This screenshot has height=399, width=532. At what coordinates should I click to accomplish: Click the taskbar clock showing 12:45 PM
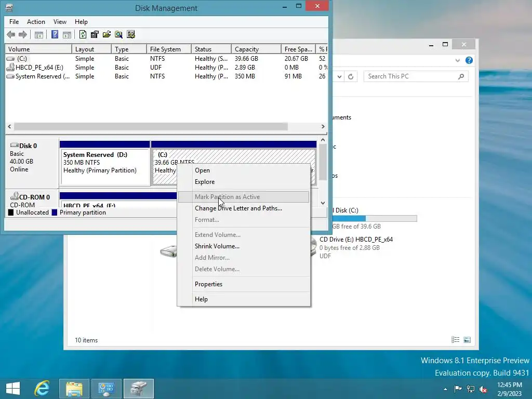(509, 389)
